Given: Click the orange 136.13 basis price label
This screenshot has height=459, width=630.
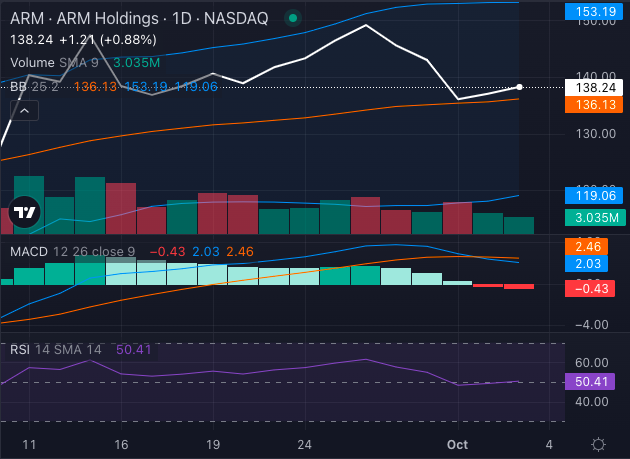Looking at the screenshot, I should point(594,105).
